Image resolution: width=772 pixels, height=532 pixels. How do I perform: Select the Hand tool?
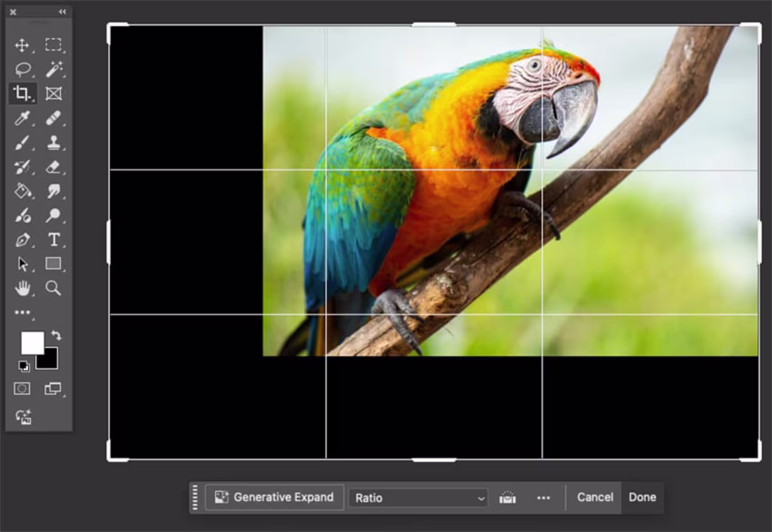23,288
